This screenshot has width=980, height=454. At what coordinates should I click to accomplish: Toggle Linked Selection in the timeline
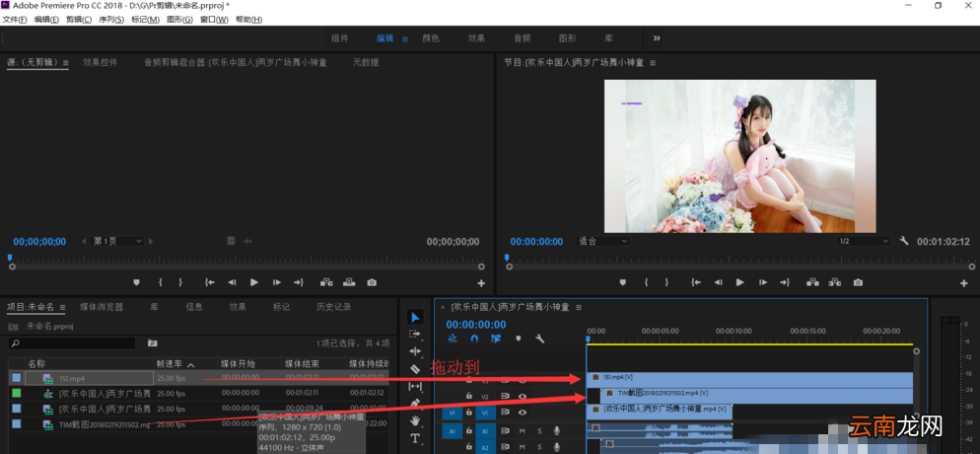pos(496,339)
